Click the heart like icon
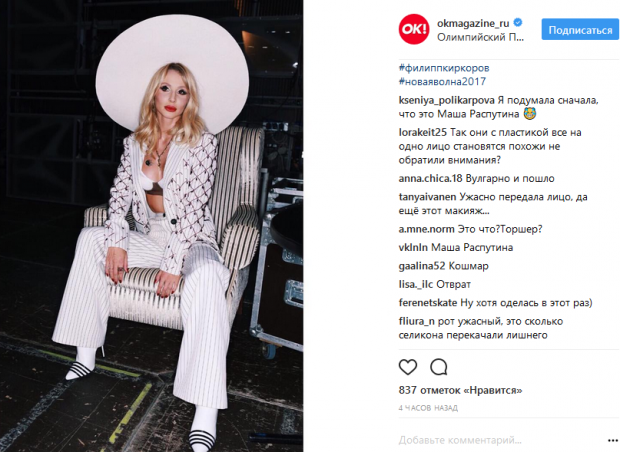The image size is (620, 452). (408, 367)
